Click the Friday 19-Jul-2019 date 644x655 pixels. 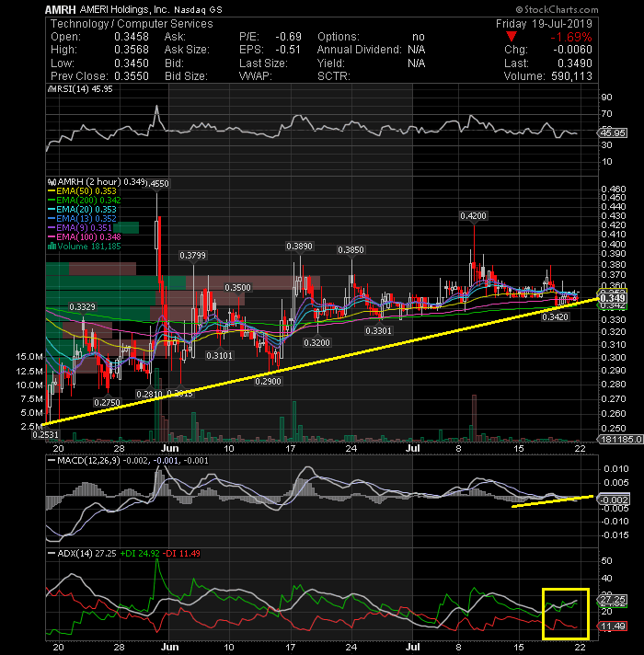[544, 24]
